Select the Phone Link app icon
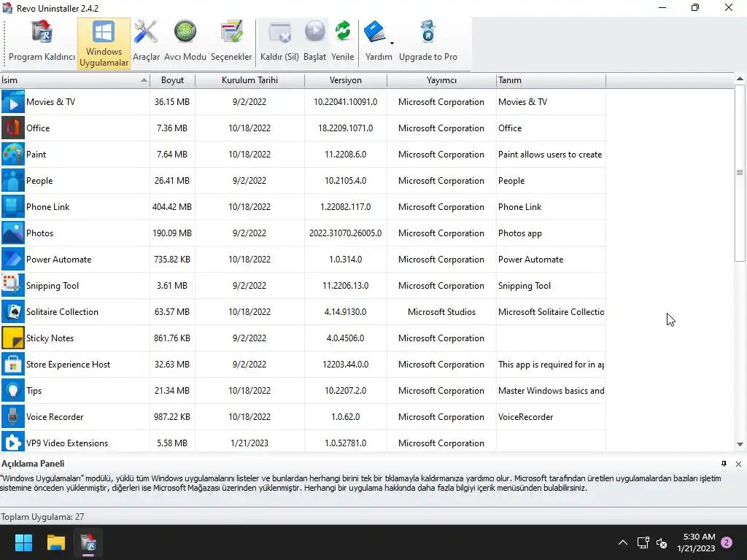This screenshot has height=560, width=747. point(13,206)
